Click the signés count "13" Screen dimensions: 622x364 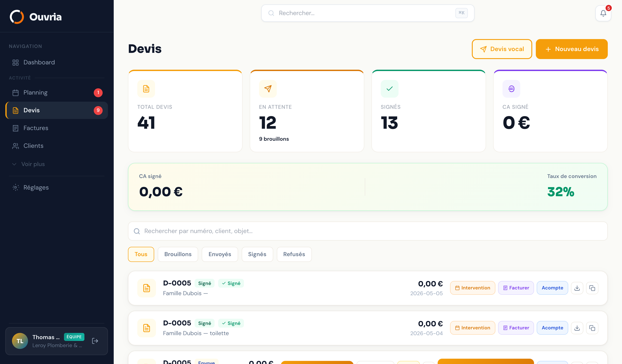[389, 123]
